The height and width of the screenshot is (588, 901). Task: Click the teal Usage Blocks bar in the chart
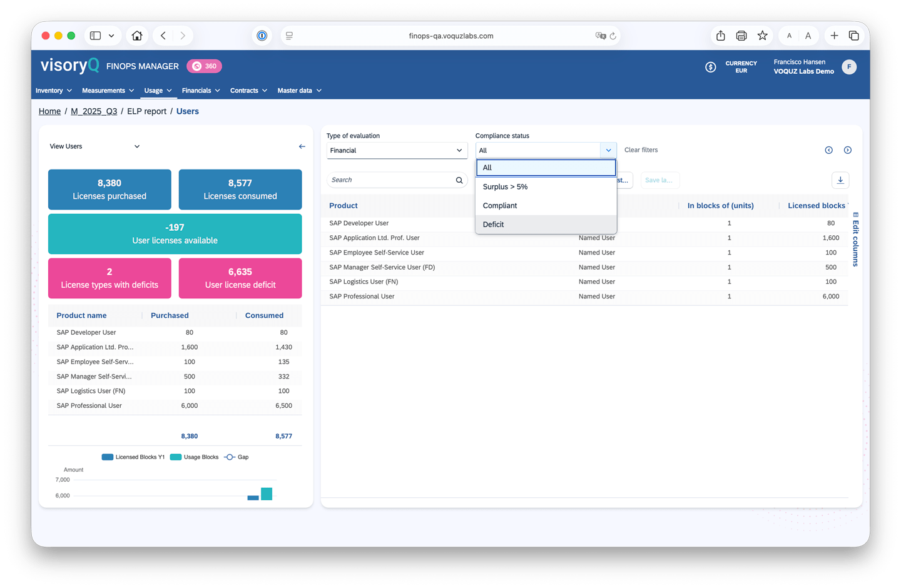tap(267, 494)
